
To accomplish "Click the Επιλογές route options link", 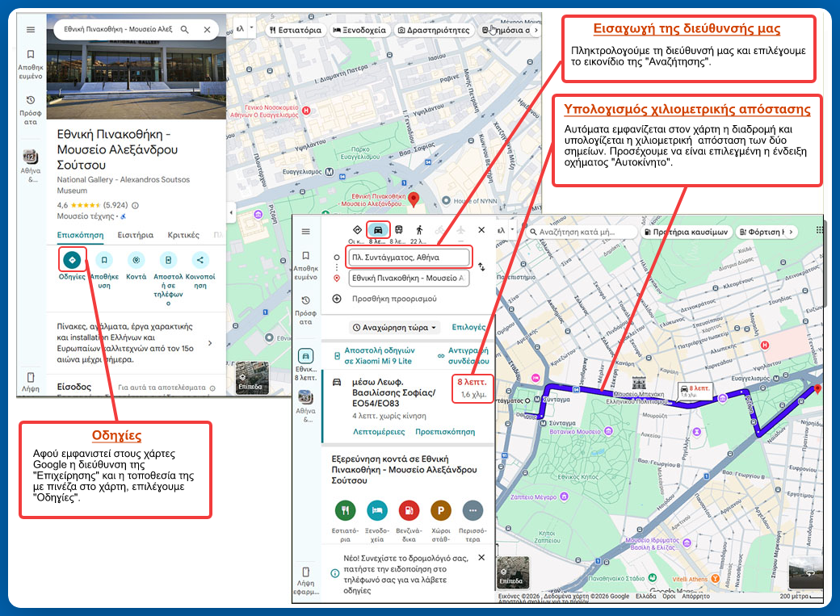I will coord(468,327).
